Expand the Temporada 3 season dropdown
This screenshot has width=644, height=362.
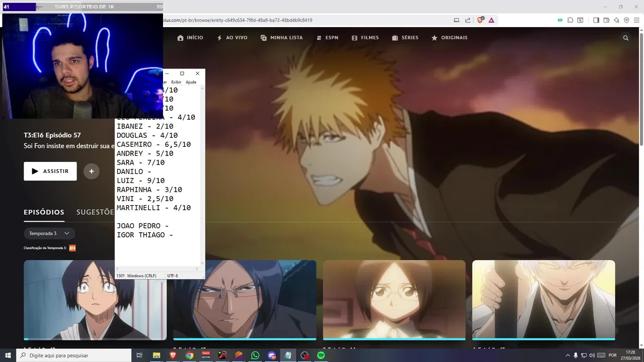[x=49, y=233]
